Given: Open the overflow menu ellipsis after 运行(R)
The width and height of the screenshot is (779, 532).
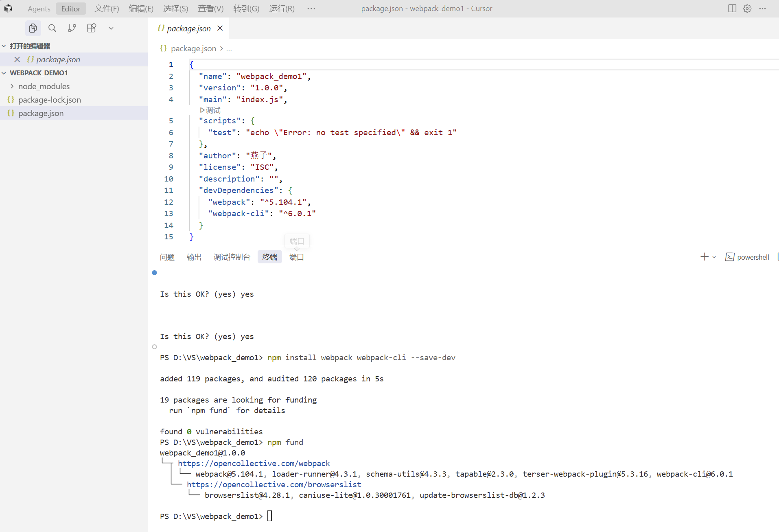Looking at the screenshot, I should [x=311, y=9].
